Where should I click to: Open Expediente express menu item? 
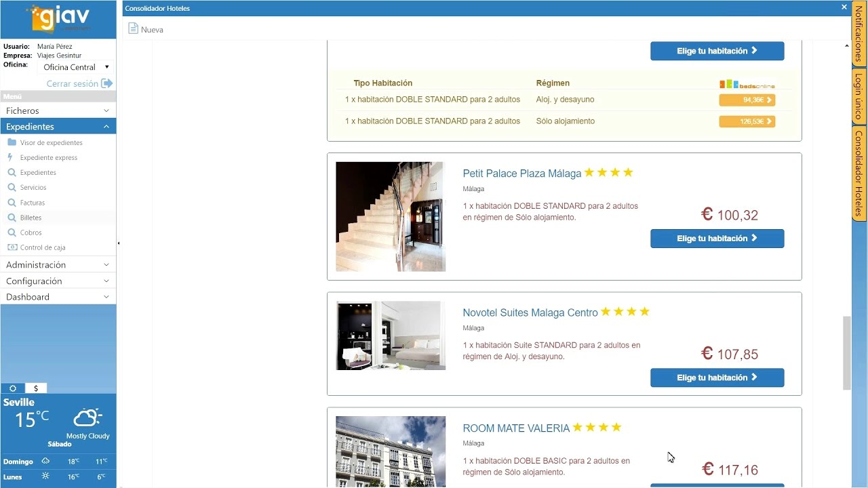click(x=49, y=158)
